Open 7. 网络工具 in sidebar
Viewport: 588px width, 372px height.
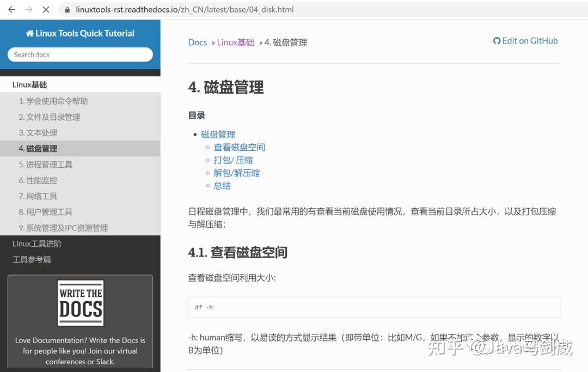click(x=80, y=196)
